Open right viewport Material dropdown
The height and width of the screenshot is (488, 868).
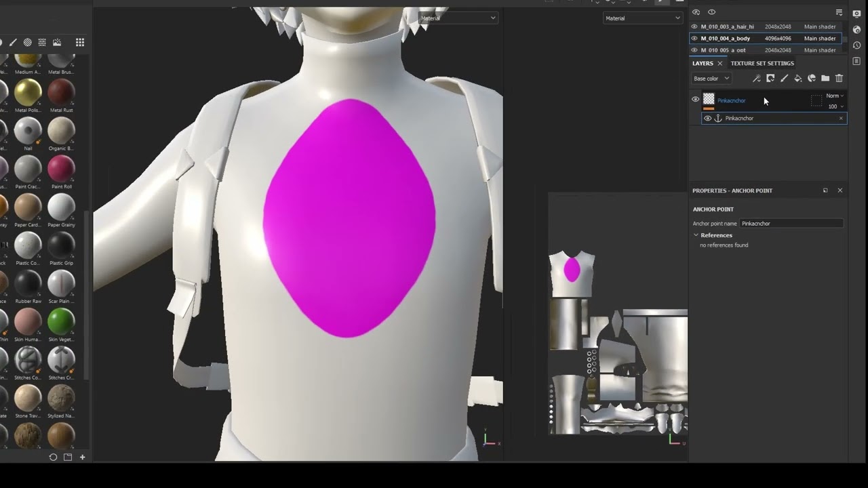(x=642, y=18)
